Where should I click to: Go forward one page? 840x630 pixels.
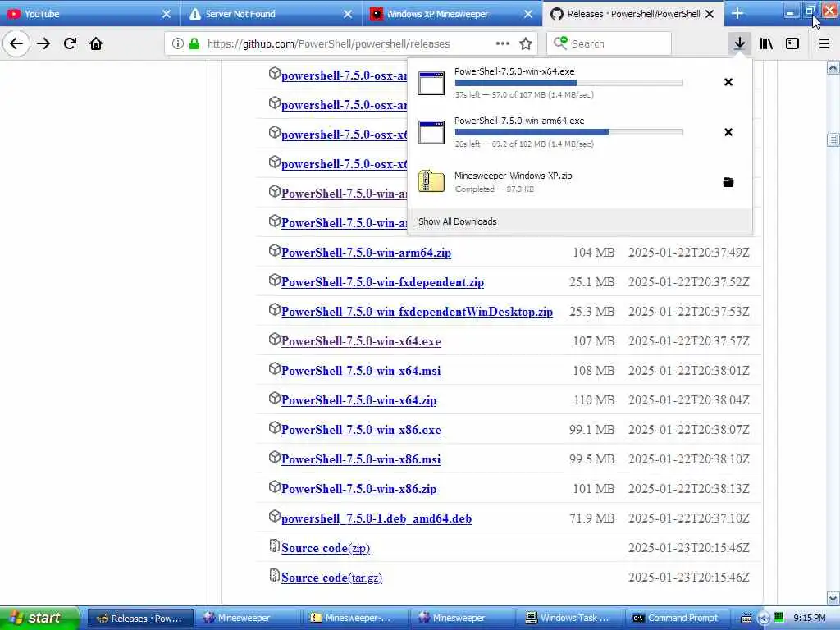[43, 43]
